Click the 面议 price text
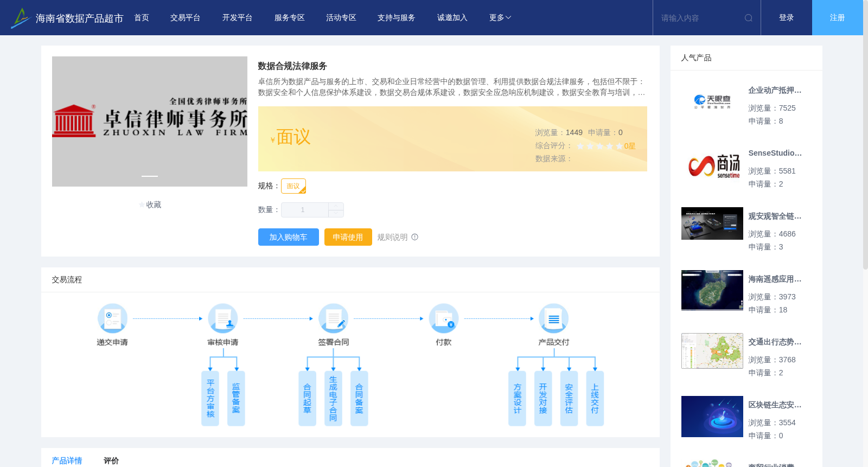 [x=293, y=137]
